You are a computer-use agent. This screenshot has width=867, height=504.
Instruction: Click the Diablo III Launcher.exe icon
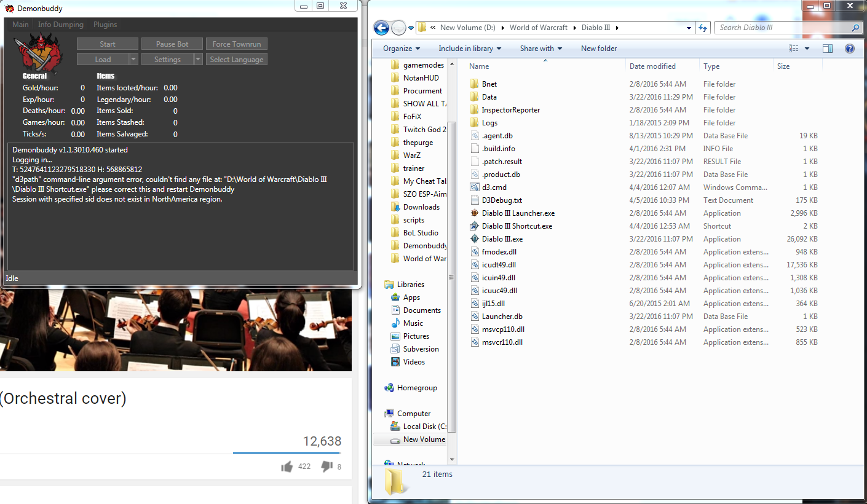(474, 213)
